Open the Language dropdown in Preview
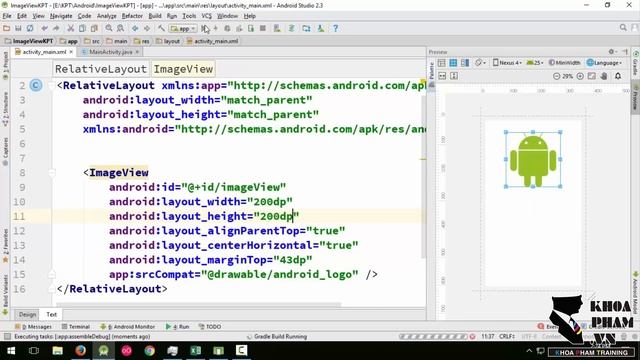The width and height of the screenshot is (640, 360). tap(604, 63)
